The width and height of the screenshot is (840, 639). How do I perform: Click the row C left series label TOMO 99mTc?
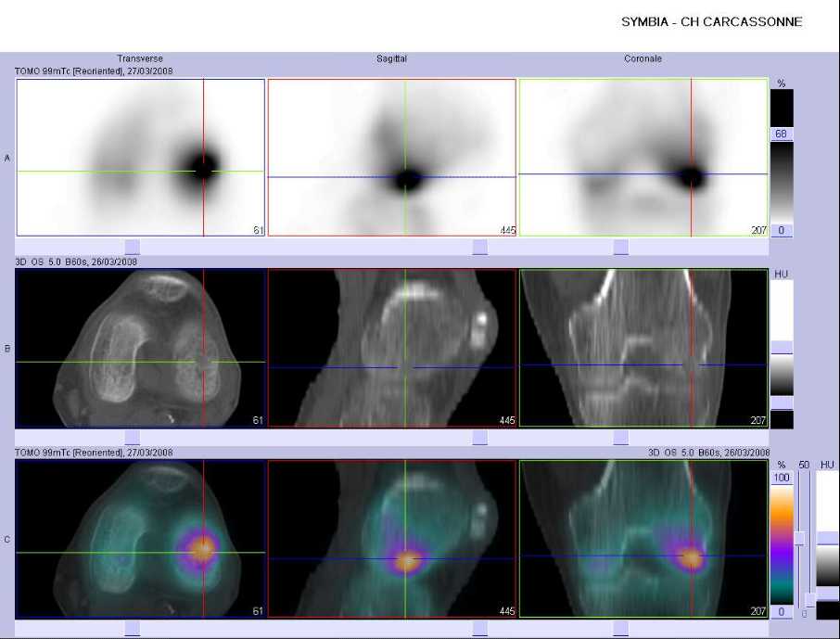point(94,453)
